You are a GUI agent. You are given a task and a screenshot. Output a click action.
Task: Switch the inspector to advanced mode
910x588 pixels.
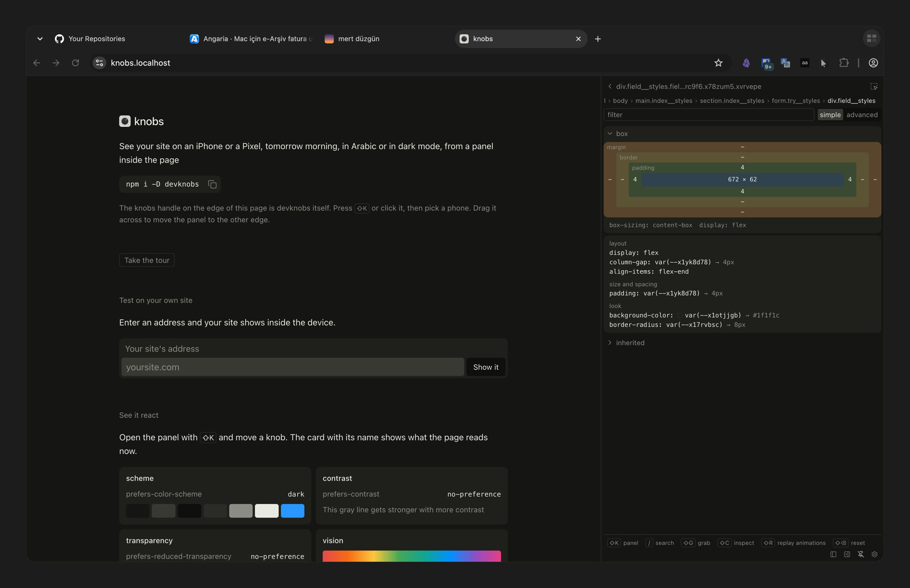(x=862, y=115)
